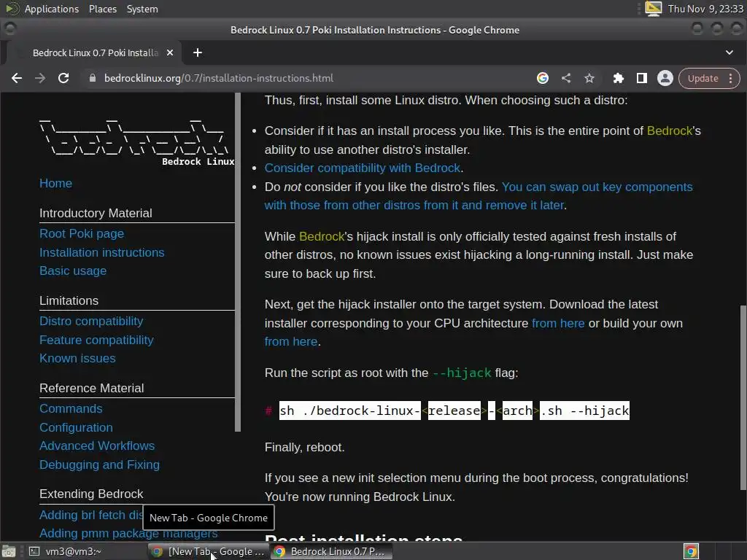Go to Installation instructions link
The image size is (747, 560).
pyautogui.click(x=102, y=252)
